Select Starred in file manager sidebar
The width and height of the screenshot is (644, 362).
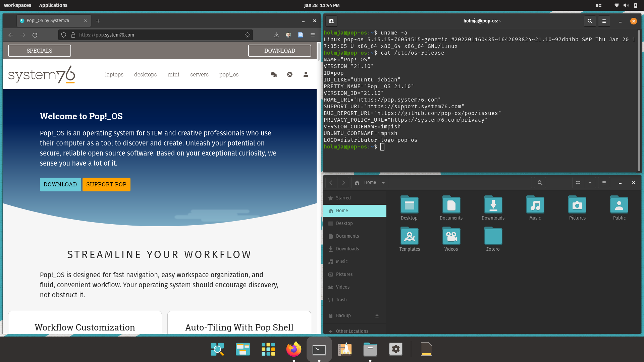point(355,198)
